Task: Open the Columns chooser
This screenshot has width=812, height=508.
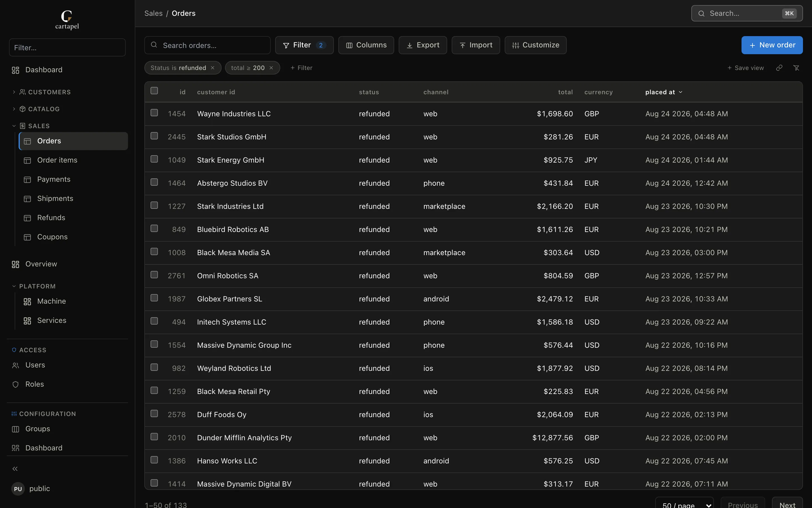Action: 366,45
